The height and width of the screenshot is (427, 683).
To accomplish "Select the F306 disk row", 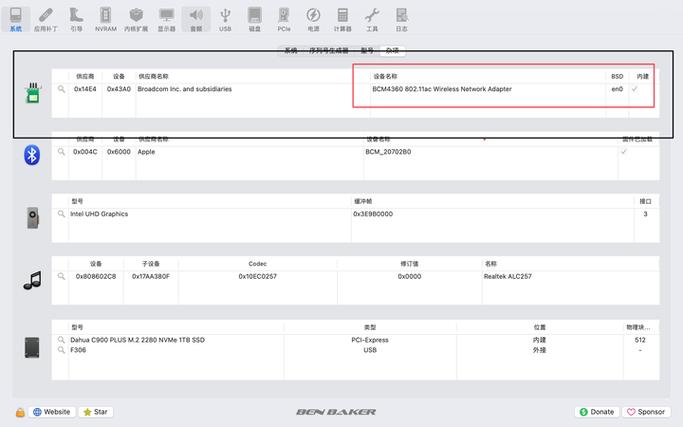I will [x=355, y=350].
